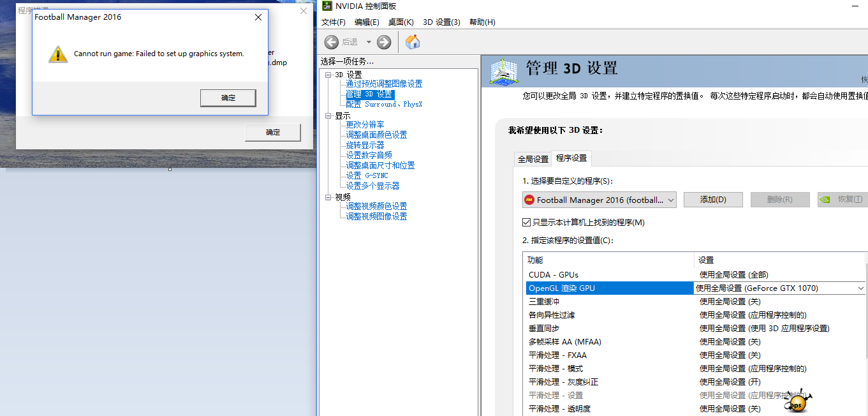Click 确定 in Football Manager 2016 dialog
Viewport: 868px width, 416px height.
tap(228, 98)
